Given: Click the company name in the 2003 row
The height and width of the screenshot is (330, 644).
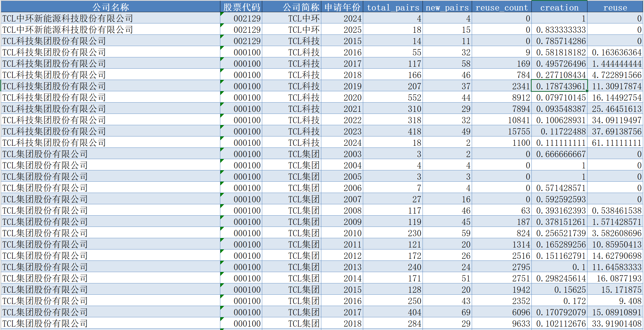Looking at the screenshot, I should pos(111,154).
